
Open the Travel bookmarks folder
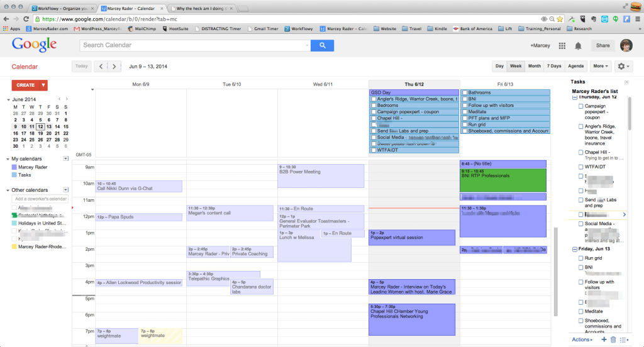[x=411, y=29]
